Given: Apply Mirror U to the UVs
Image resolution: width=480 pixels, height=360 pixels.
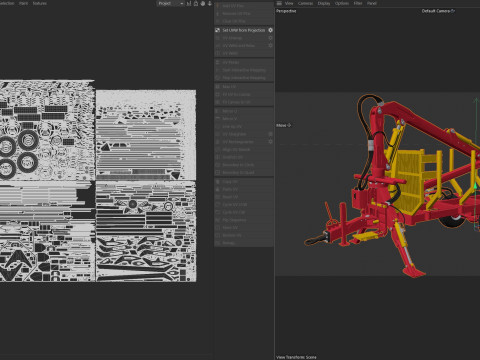Looking at the screenshot, I should (x=244, y=111).
